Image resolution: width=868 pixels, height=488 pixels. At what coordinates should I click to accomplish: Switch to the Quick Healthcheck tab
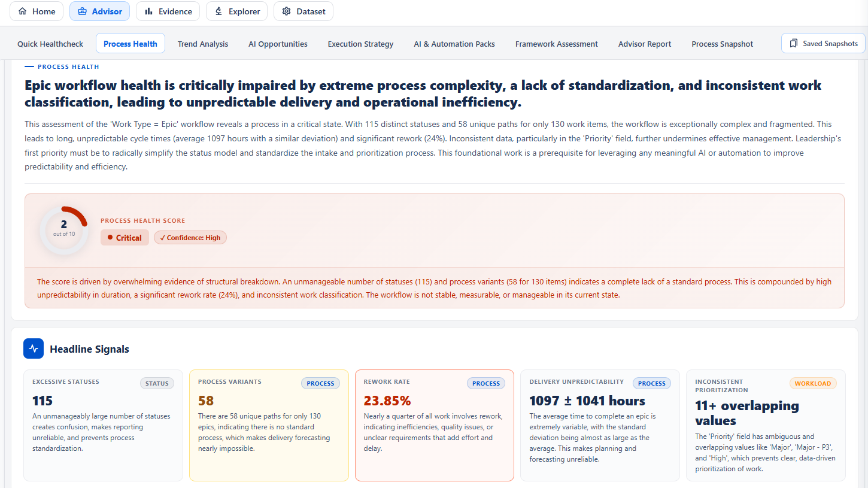point(50,43)
